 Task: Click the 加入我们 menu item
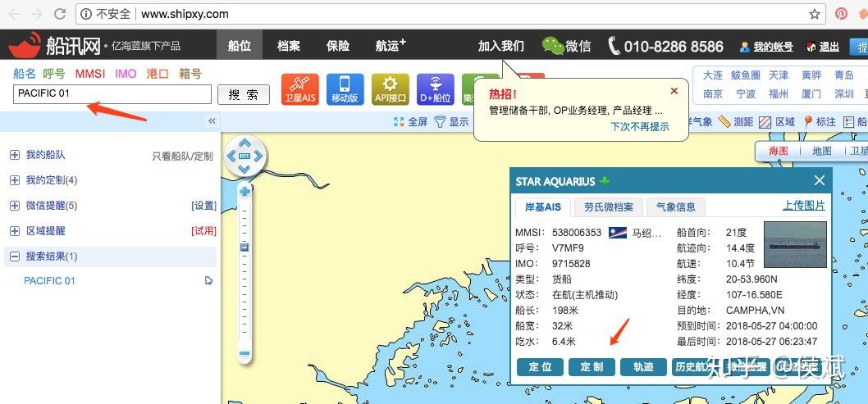pyautogui.click(x=501, y=46)
